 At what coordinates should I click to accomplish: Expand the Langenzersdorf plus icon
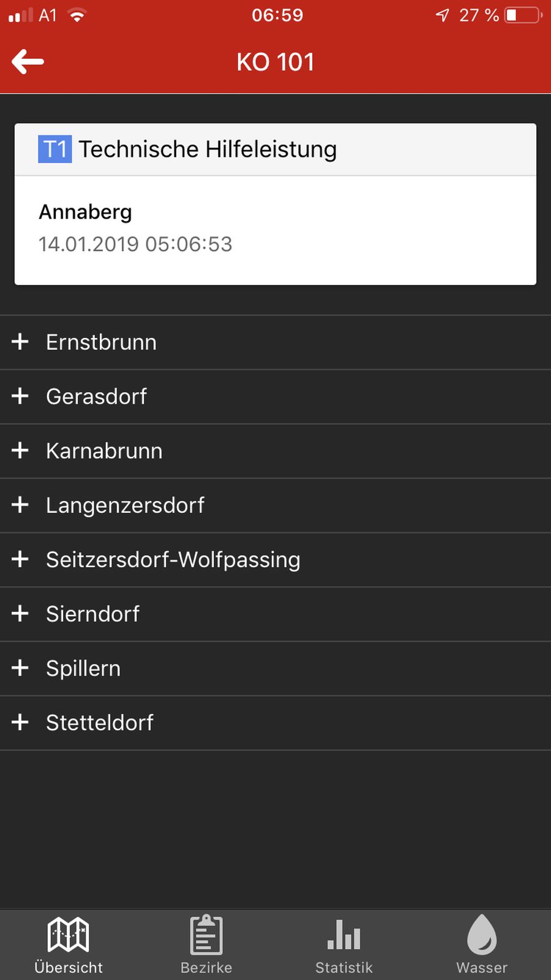20,505
